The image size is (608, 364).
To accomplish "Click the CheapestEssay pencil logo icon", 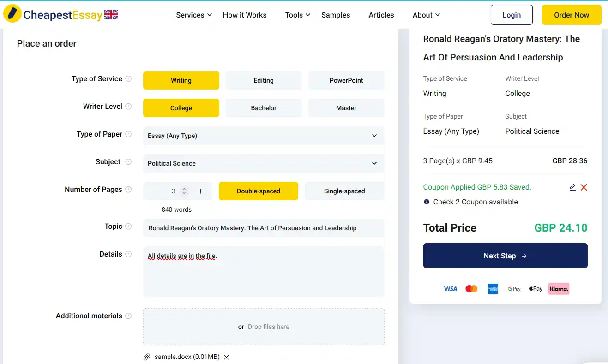I will click(12, 14).
